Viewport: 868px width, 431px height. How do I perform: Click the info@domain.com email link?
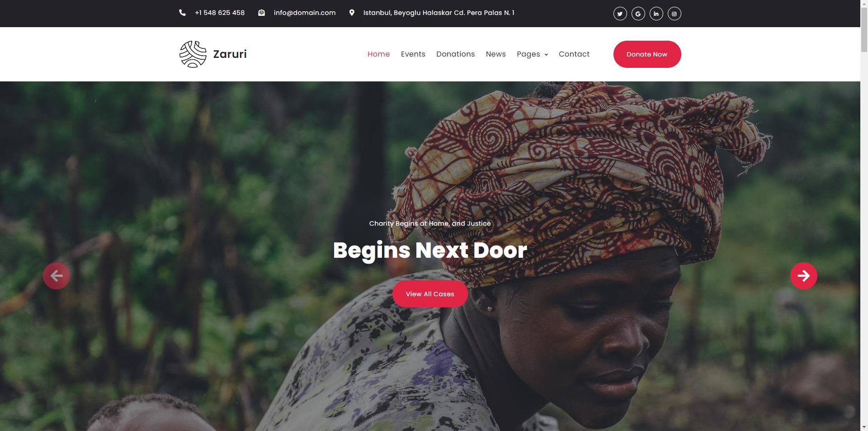click(305, 13)
